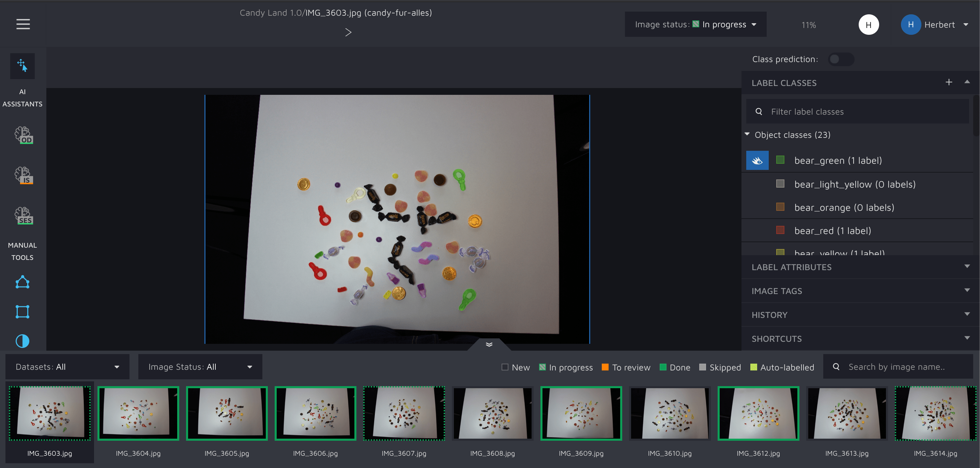Open the Instance Segmentation AI assistant
This screenshot has width=980, height=468.
[x=24, y=175]
